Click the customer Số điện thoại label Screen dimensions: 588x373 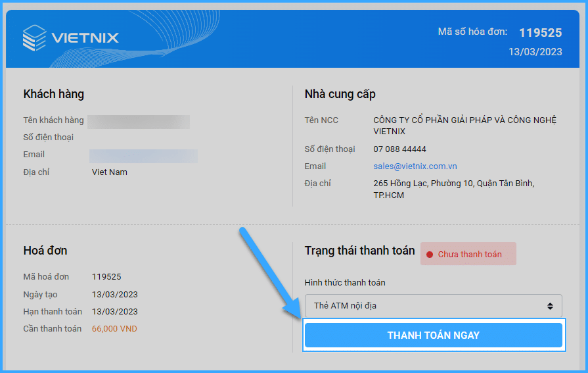pyautogui.click(x=49, y=137)
